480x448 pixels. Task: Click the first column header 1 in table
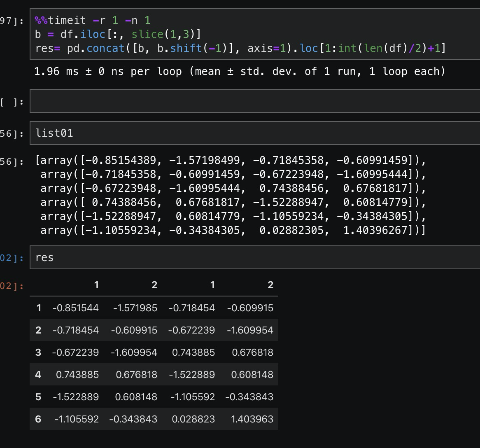96,285
